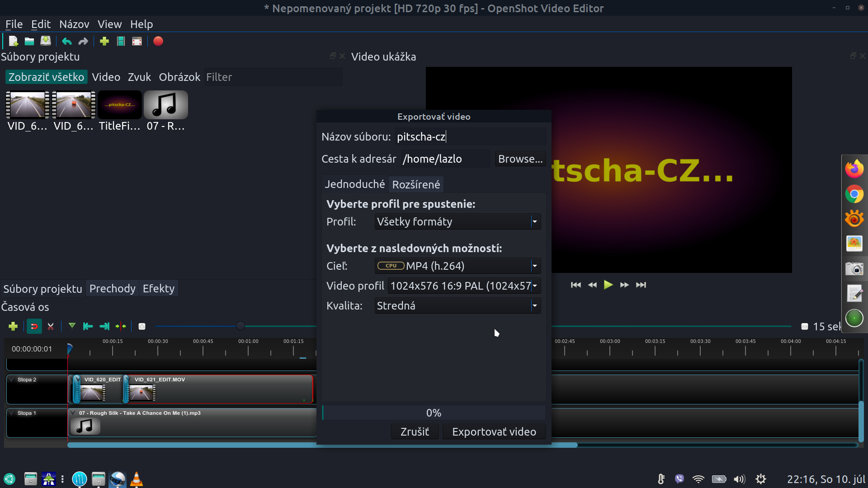The image size is (868, 488).
Task: Open the Cieľ MP4 (h.264) dropdown
Action: click(458, 266)
